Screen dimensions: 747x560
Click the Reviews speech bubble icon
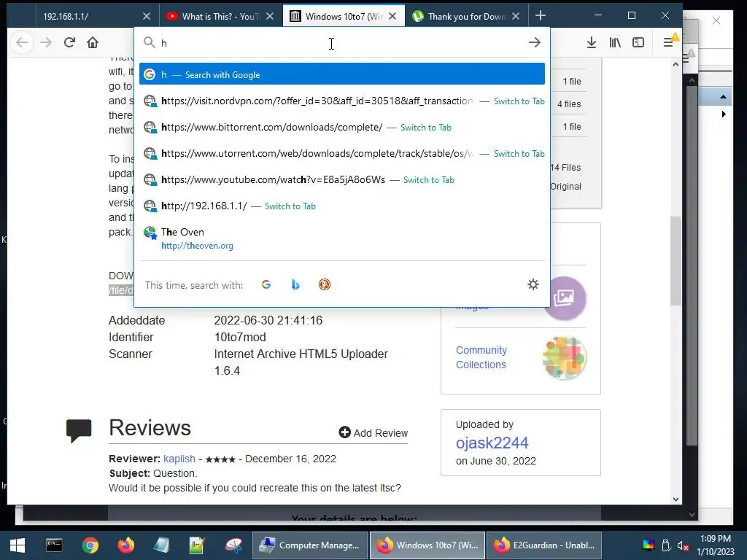pyautogui.click(x=79, y=430)
